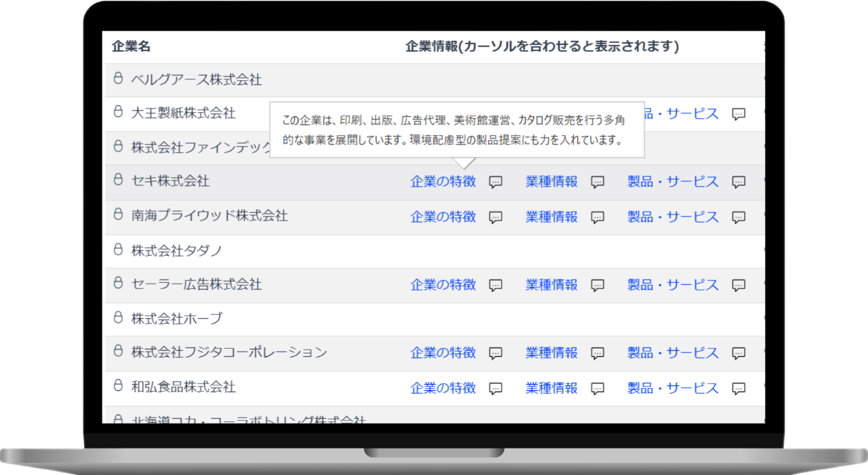The height and width of the screenshot is (475, 868).
Task: Open 業種情報 link for 南海プライウッド株式会社
Action: pyautogui.click(x=551, y=216)
